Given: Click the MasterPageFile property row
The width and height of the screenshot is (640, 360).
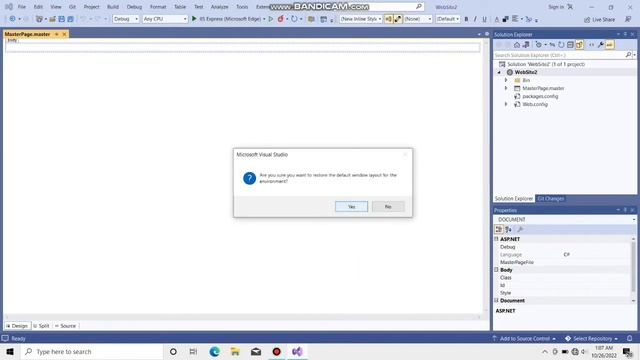Looking at the screenshot, I should [563, 262].
